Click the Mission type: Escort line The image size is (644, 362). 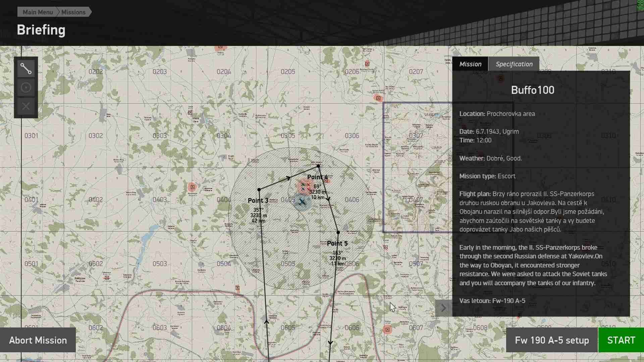tap(487, 176)
